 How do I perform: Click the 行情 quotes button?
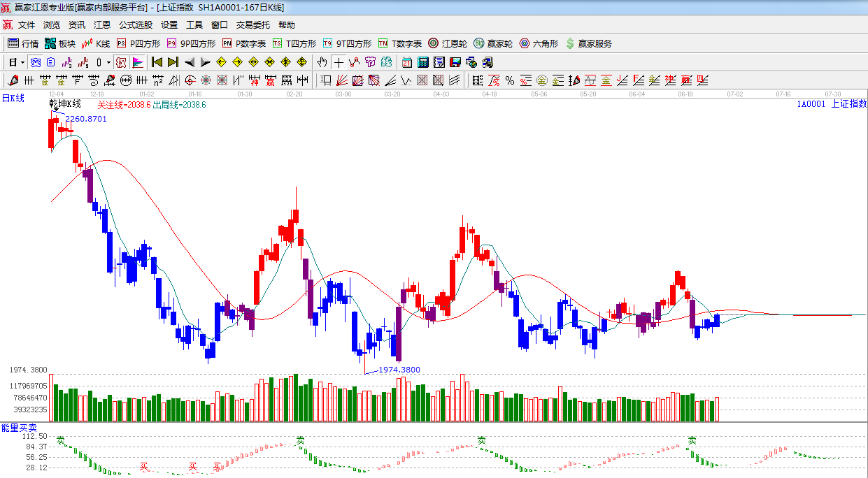click(x=23, y=43)
